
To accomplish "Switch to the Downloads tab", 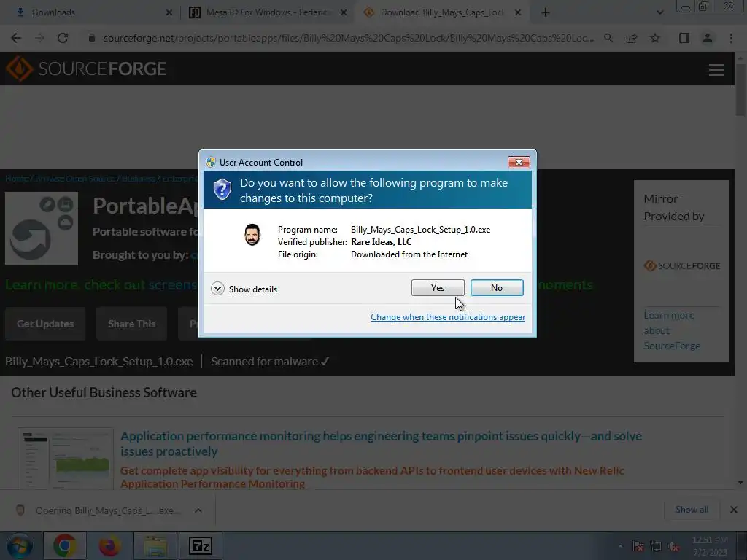I will point(90,12).
